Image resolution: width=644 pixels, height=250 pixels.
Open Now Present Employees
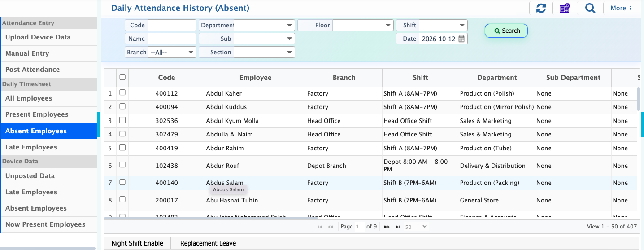click(x=49, y=224)
